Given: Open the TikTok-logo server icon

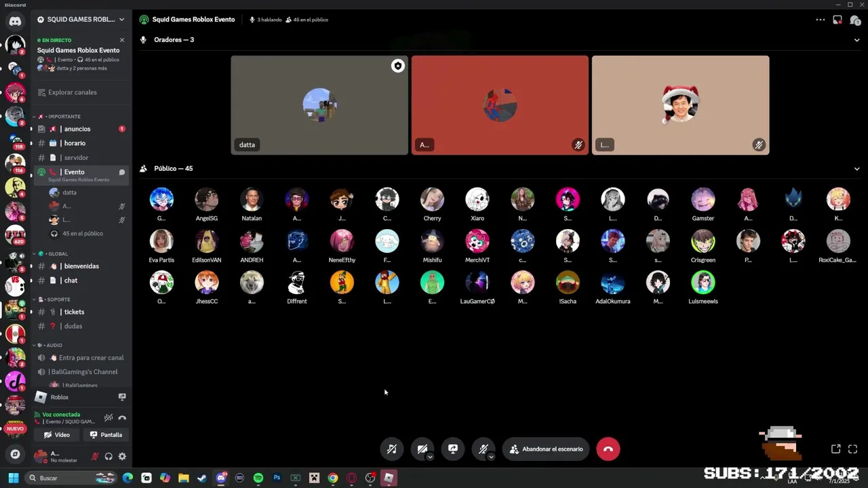Looking at the screenshot, I should [15, 381].
